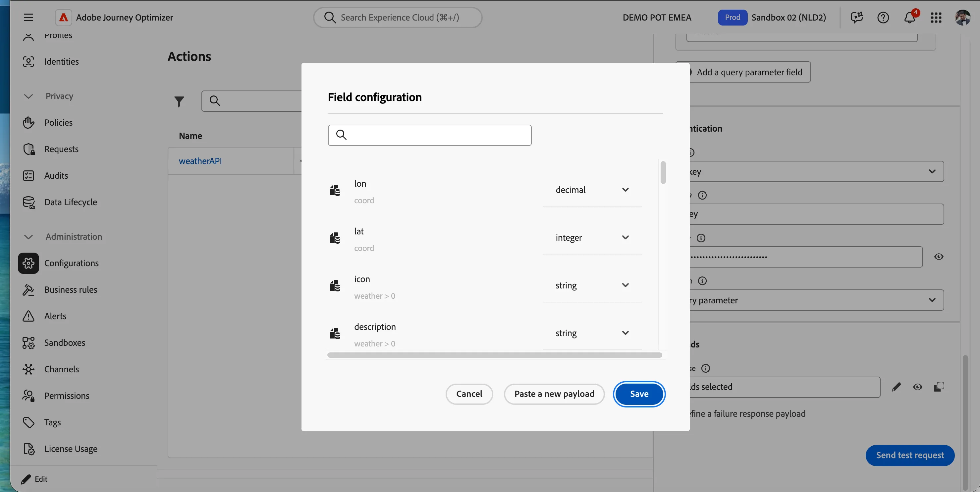Screen dimensions: 980x492
Task: Open the help question mark icon
Action: click(883, 18)
